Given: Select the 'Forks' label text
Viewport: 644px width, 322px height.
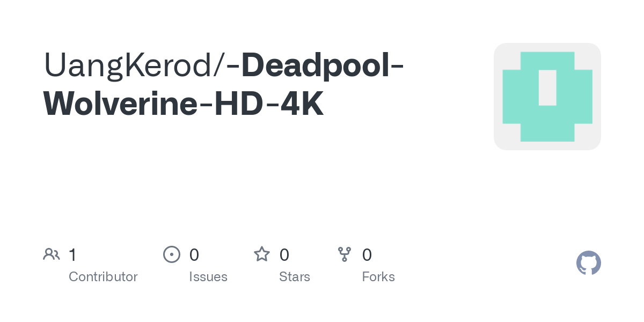Looking at the screenshot, I should [x=378, y=277].
